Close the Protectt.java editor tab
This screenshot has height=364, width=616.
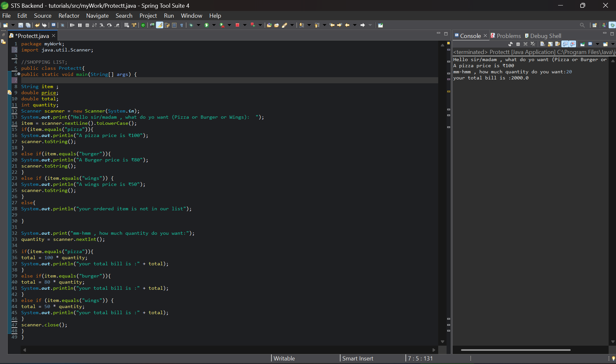click(x=54, y=36)
